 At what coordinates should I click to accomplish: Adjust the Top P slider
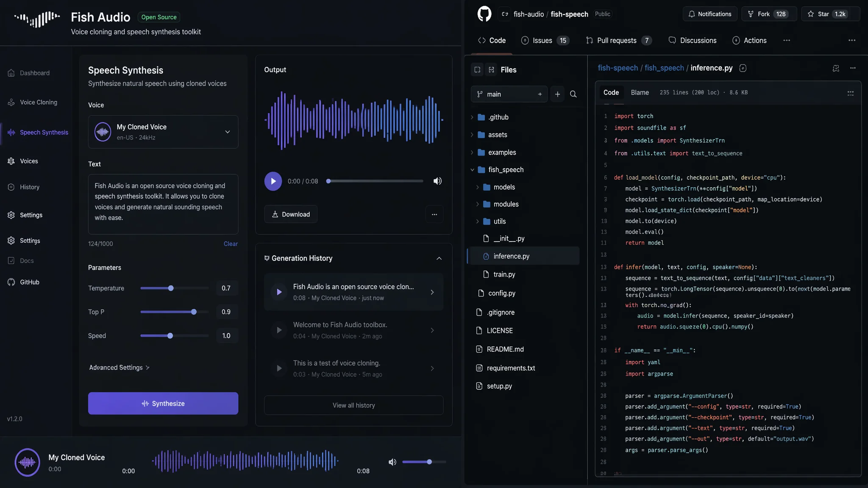[174, 312]
